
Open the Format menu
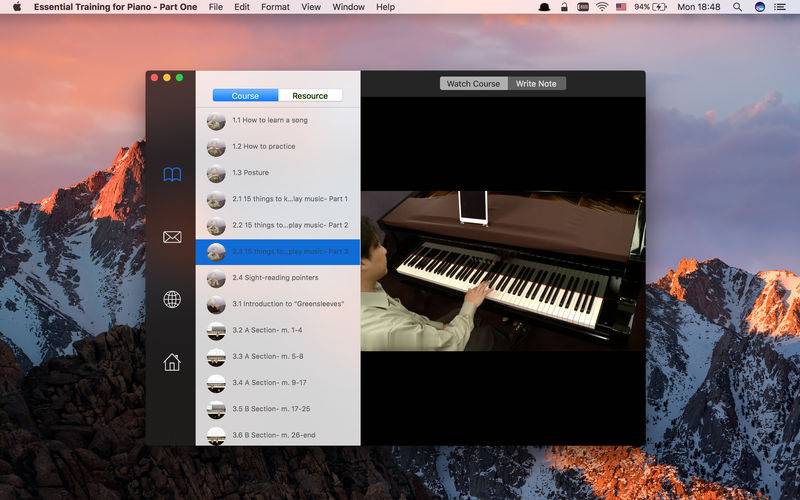point(275,7)
